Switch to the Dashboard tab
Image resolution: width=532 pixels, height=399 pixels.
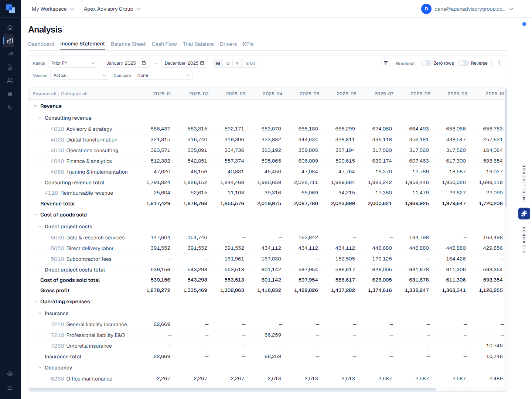pyautogui.click(x=41, y=44)
